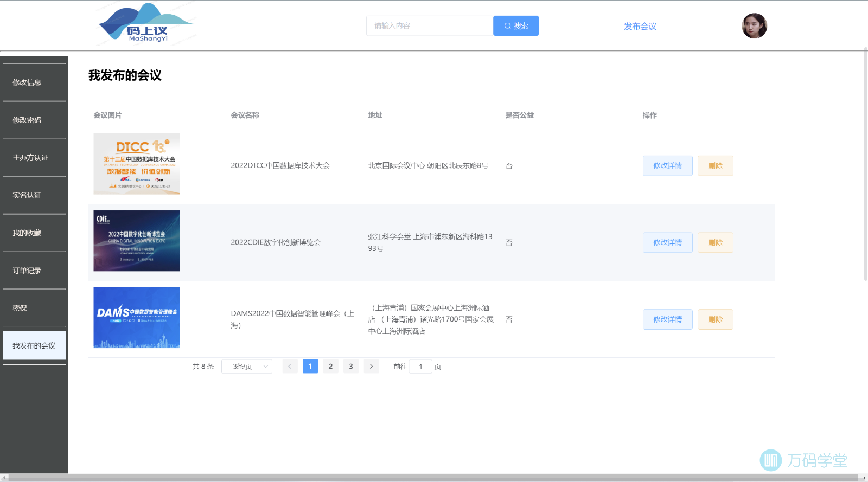Open 订单记录 in the sidebar

[34, 271]
